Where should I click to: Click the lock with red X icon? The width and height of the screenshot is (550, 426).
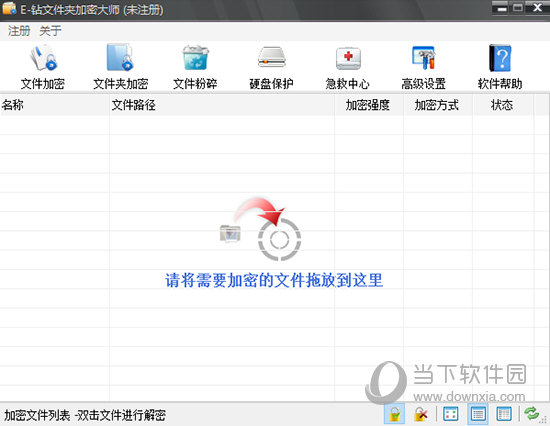point(421,414)
